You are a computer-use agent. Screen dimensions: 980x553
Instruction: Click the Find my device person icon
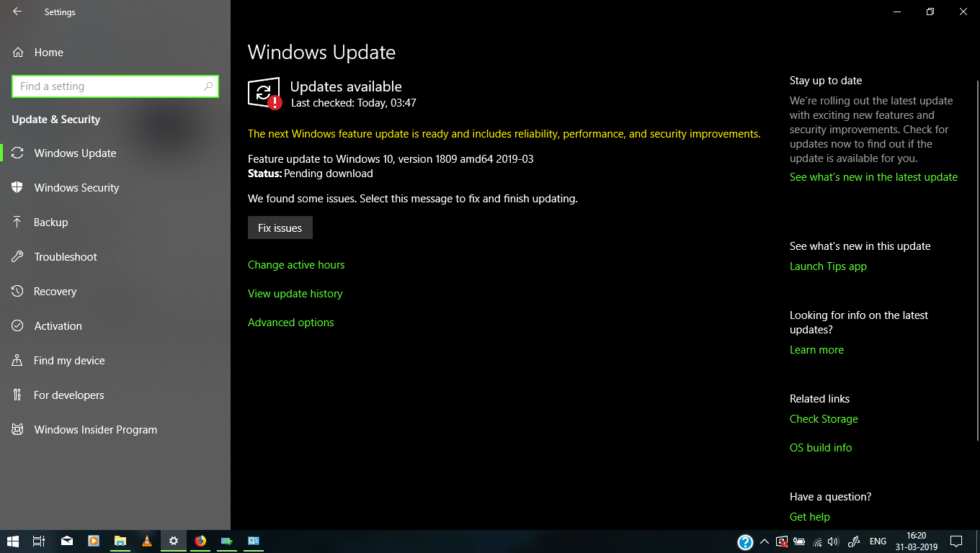coord(17,361)
